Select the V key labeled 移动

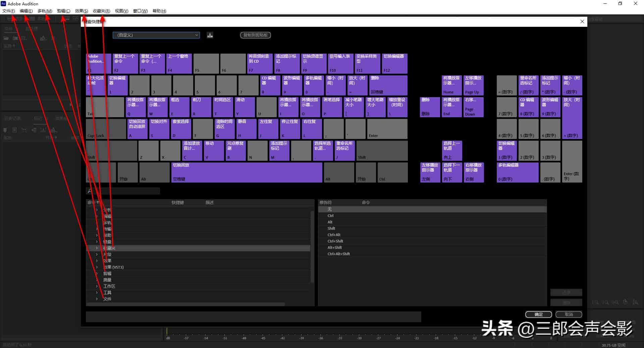[x=214, y=150]
